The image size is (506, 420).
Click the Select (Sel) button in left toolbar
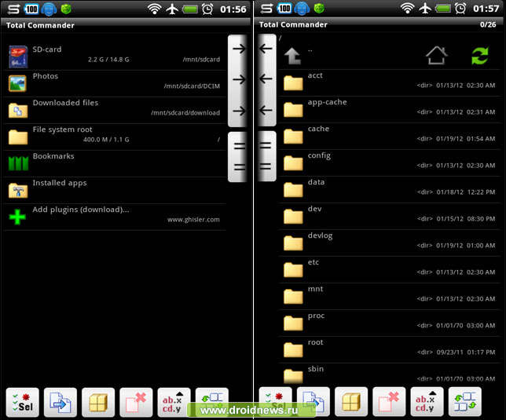click(x=22, y=402)
